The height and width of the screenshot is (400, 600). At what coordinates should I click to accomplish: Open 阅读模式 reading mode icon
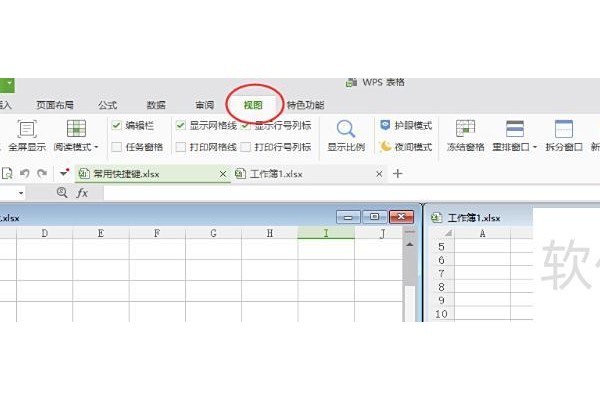(x=76, y=128)
